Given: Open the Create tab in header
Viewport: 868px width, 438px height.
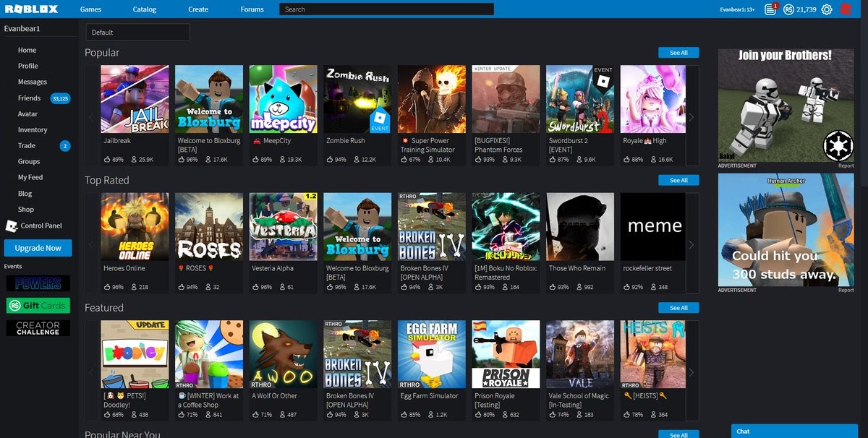Looking at the screenshot, I should [x=198, y=9].
